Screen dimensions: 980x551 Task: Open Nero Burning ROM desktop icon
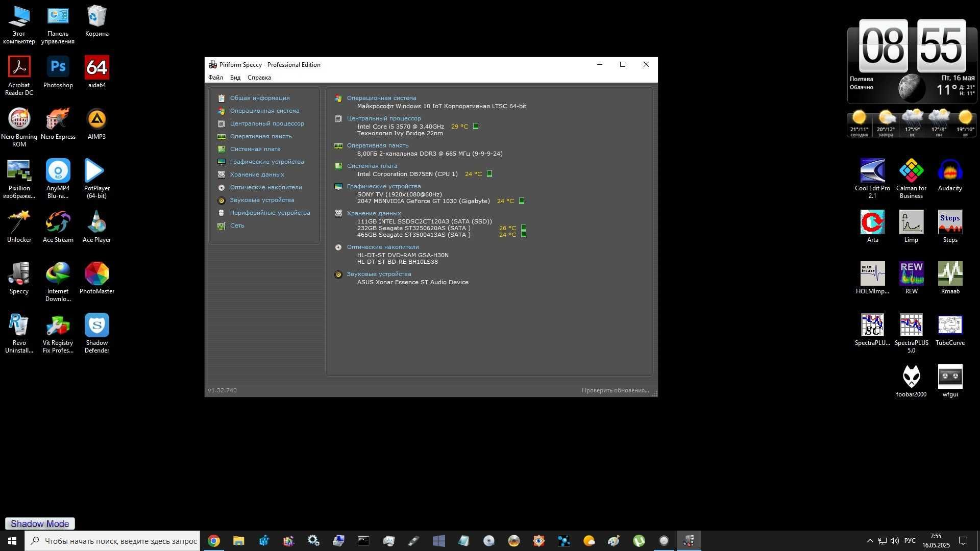pyautogui.click(x=19, y=127)
